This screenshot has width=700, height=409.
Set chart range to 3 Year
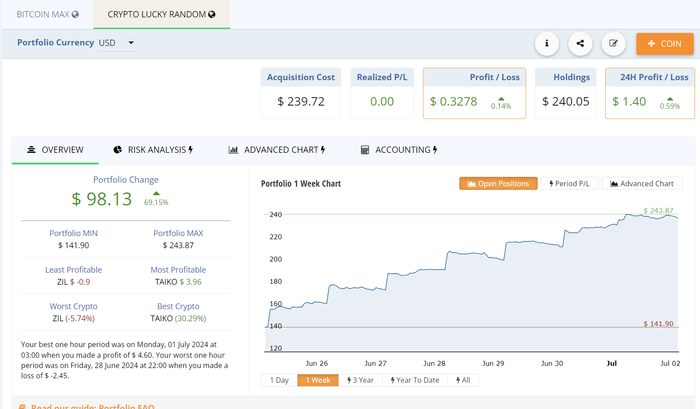pyautogui.click(x=360, y=380)
